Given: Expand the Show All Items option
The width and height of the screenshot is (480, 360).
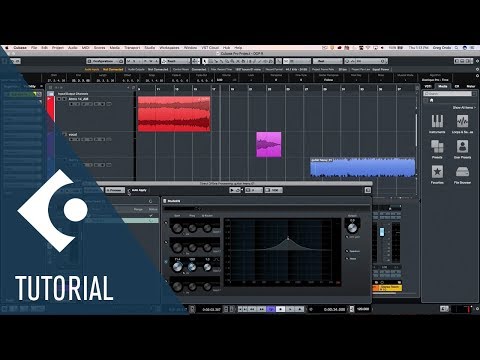Looking at the screenshot, I should point(464,108).
